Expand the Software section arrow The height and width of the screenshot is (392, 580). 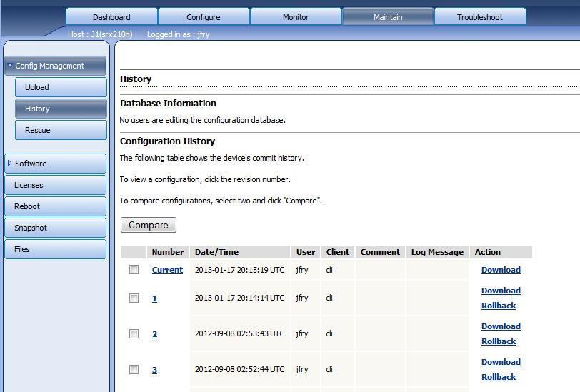(x=9, y=163)
